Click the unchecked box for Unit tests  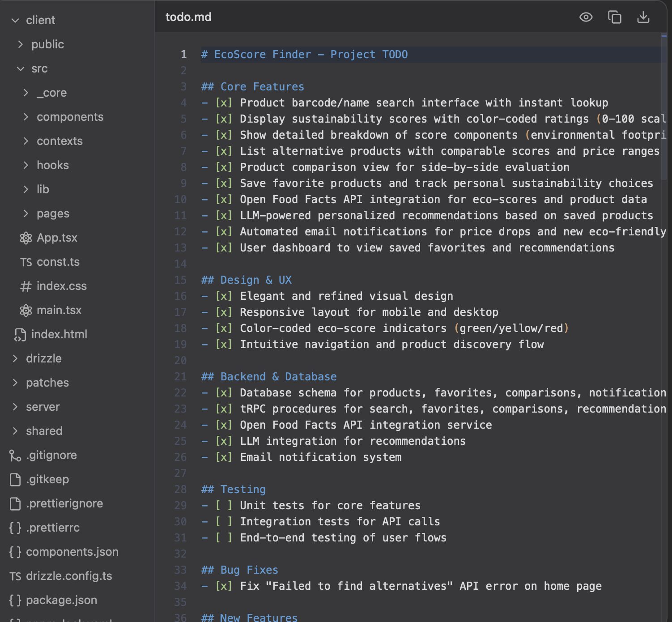[x=224, y=506]
